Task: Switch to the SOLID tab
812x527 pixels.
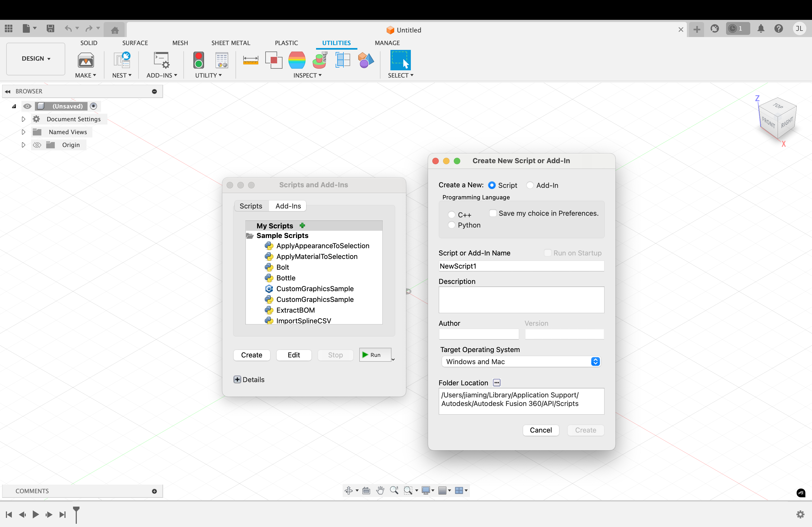Action: (89, 43)
